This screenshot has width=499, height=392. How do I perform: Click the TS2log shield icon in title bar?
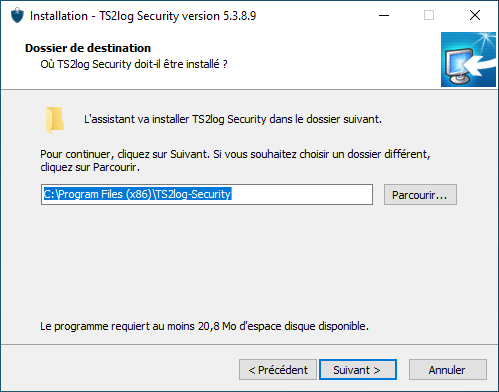[x=17, y=16]
